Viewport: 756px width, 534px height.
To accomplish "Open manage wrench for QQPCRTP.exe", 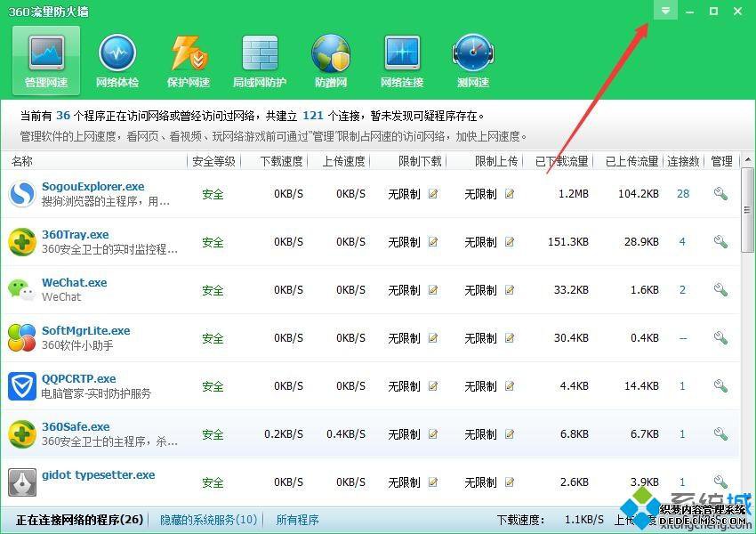I will [720, 386].
